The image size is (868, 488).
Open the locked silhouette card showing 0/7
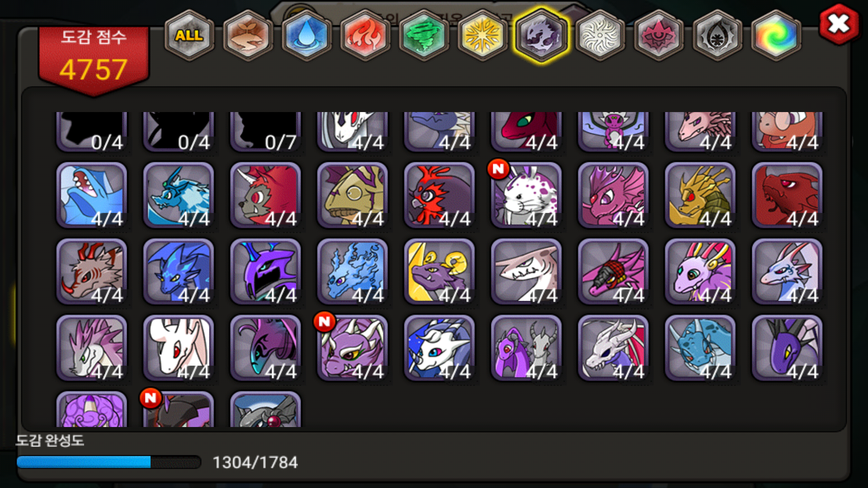(x=265, y=131)
